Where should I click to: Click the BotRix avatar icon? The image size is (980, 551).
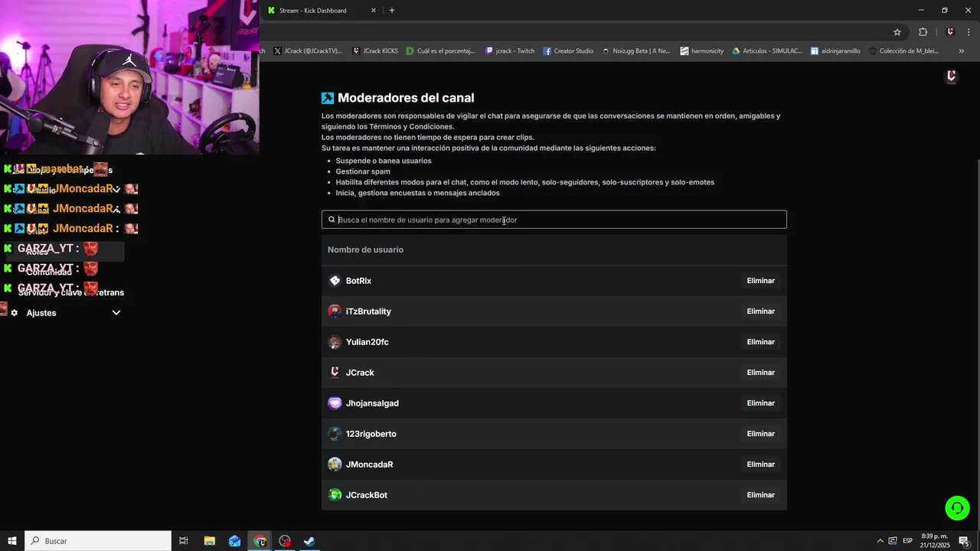(x=335, y=281)
